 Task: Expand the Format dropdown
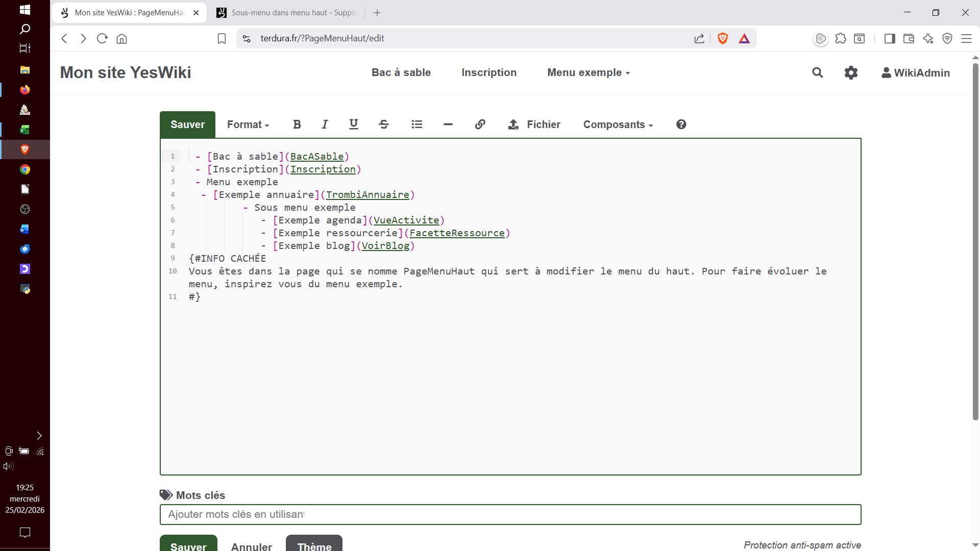[x=248, y=124]
